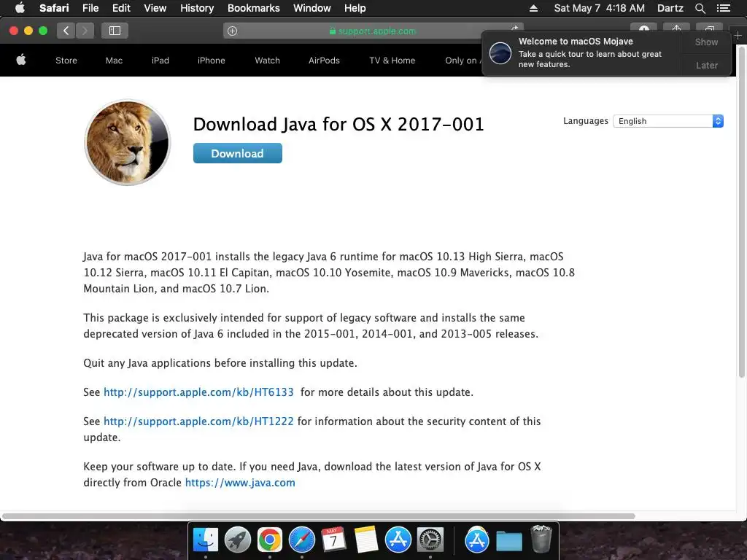Open App Store next to Notes in Dock
Image resolution: width=747 pixels, height=560 pixels.
tap(398, 540)
